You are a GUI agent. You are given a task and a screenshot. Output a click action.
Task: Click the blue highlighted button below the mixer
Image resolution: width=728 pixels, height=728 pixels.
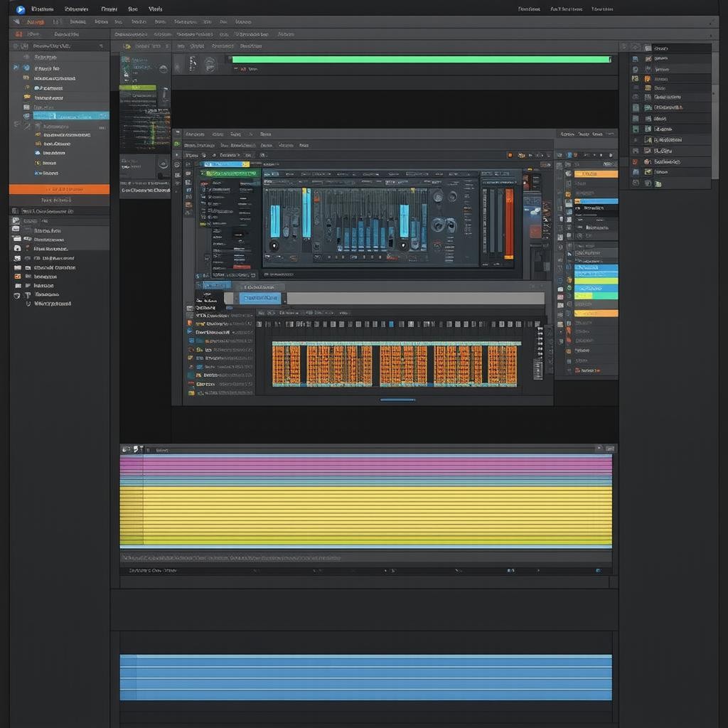click(262, 298)
